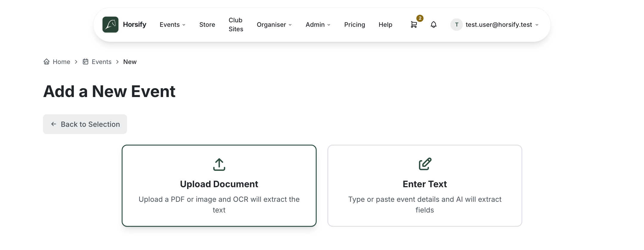Viewport: 644px width, 250px height.
Task: Click the back arrow in Back to Selection
Action: click(54, 124)
